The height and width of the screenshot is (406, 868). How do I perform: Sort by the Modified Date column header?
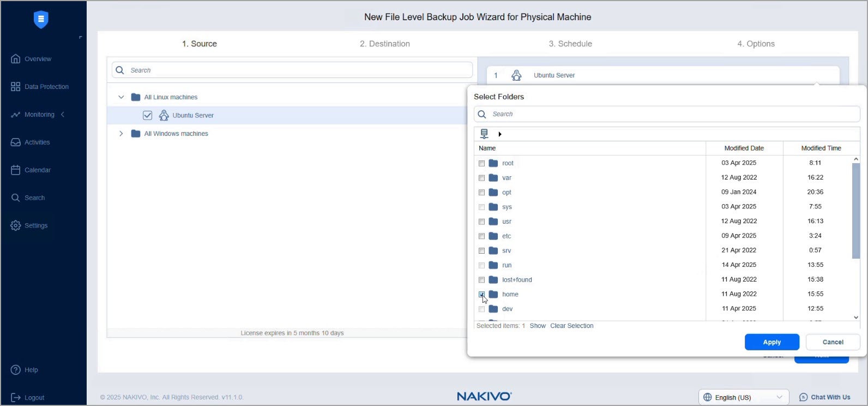click(x=744, y=148)
